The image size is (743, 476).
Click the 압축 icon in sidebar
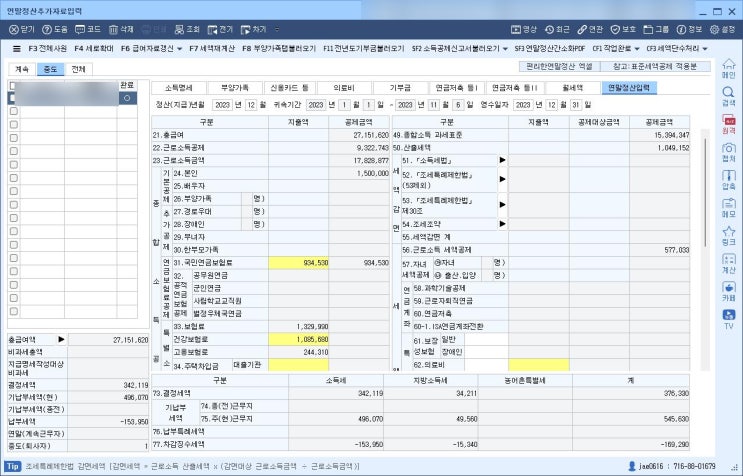(728, 180)
